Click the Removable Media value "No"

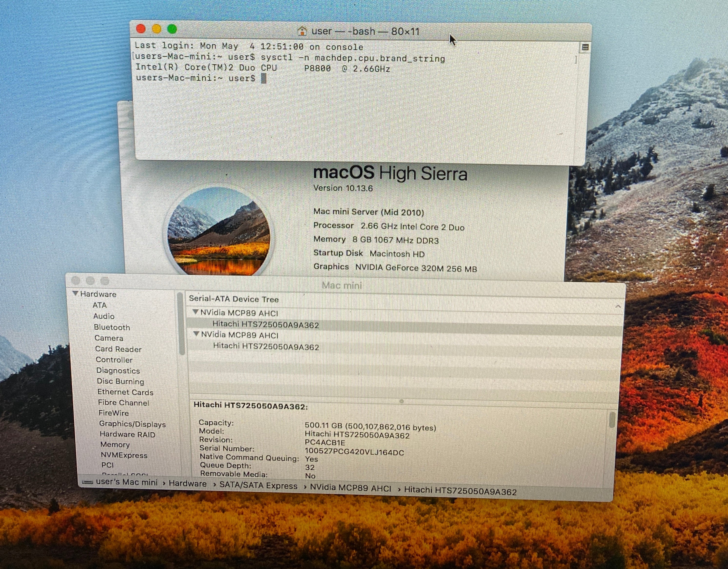pos(310,476)
